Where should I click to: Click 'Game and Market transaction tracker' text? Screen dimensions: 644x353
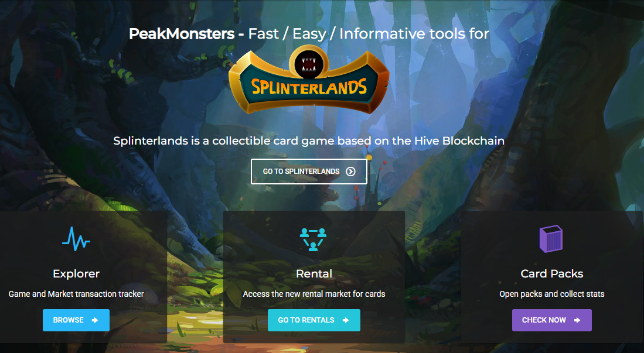pyautogui.click(x=76, y=294)
